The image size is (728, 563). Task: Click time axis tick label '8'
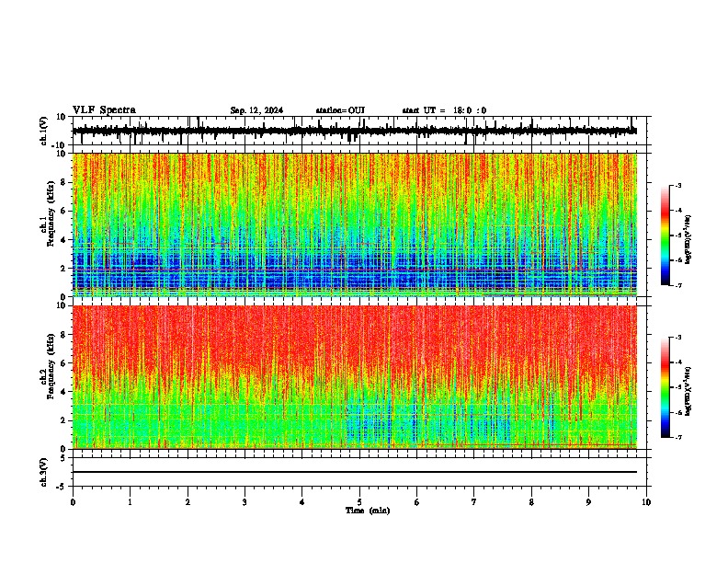[x=531, y=502]
